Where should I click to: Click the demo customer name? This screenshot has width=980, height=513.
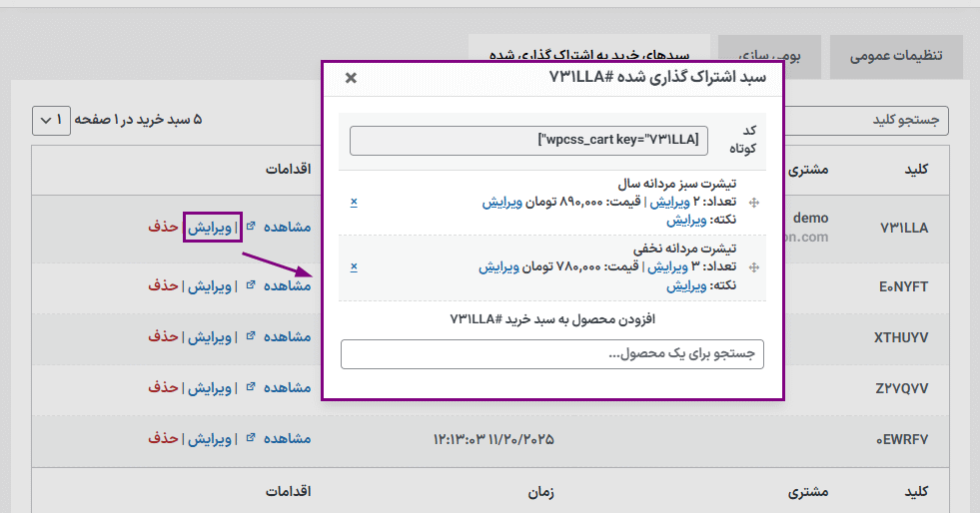[810, 218]
